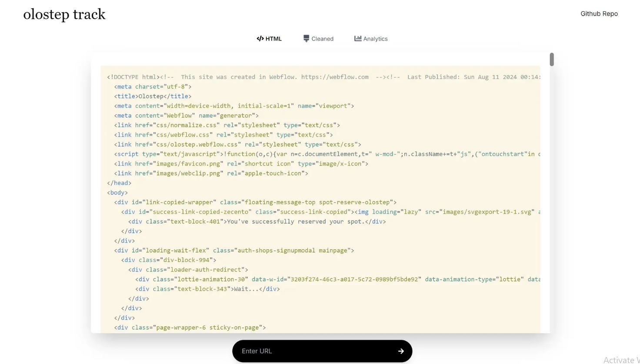Click the Cleaned brush icon

(x=307, y=39)
